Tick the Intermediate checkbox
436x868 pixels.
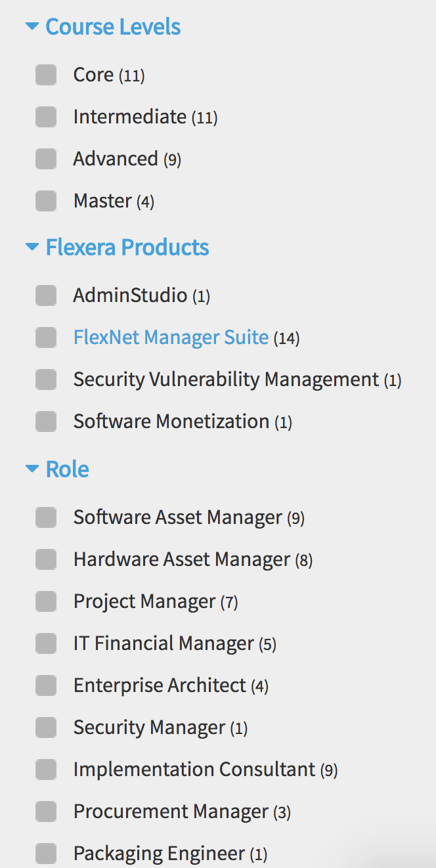46,117
